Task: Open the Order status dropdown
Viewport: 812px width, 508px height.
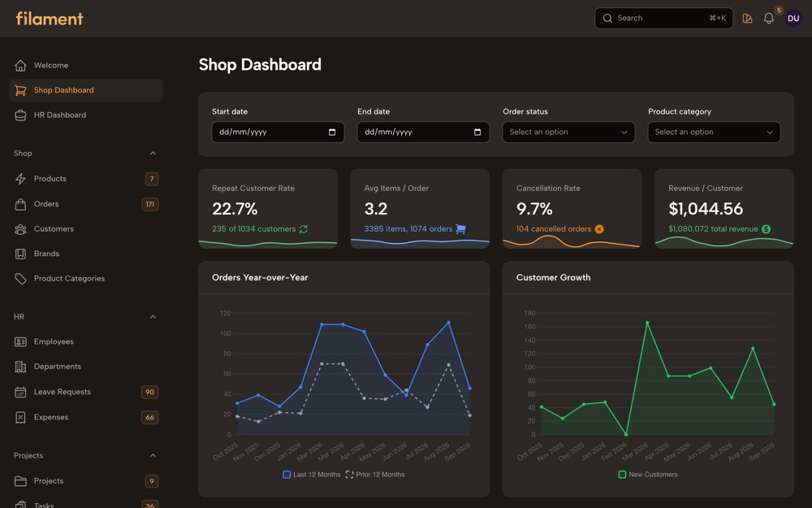Action: 568,132
